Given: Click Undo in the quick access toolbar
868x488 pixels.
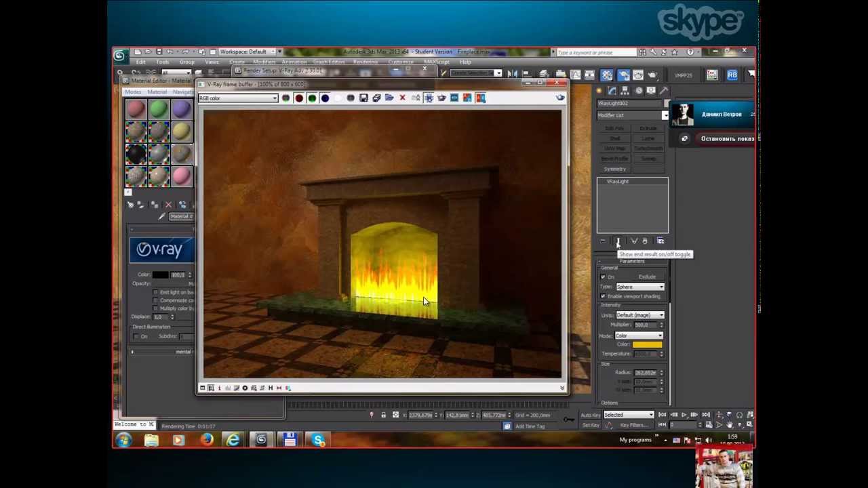Looking at the screenshot, I should [x=170, y=52].
